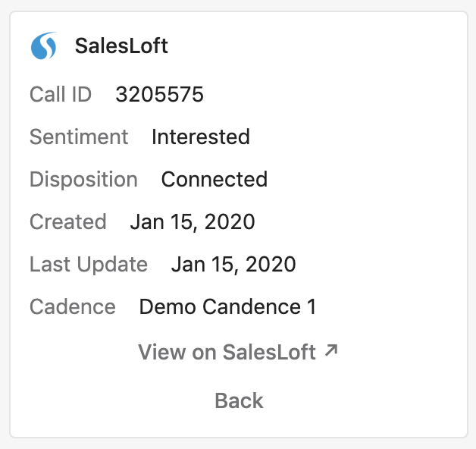The width and height of the screenshot is (476, 449).
Task: Click the Interested sentiment value
Action: coord(201,137)
